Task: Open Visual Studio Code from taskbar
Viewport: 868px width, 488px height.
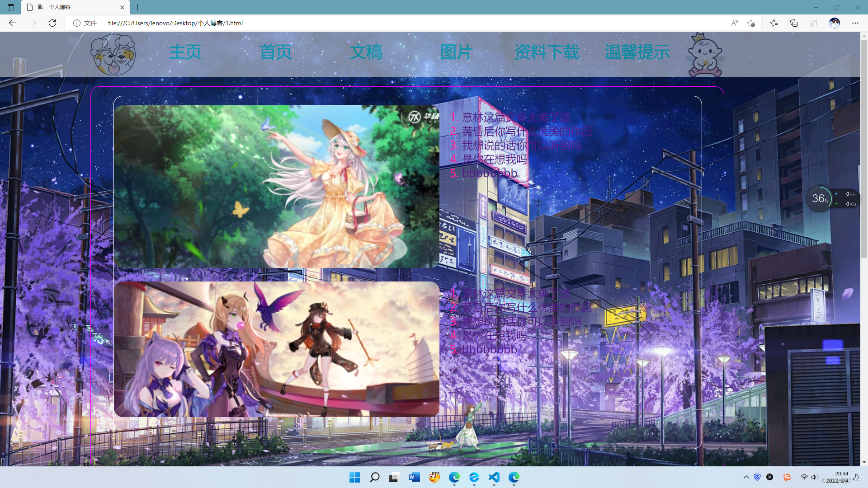Action: pyautogui.click(x=494, y=477)
